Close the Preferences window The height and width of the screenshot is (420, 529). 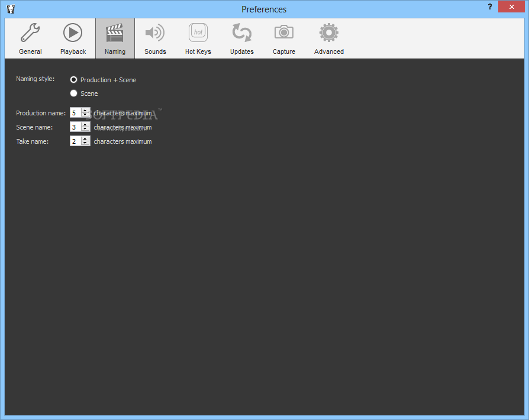pyautogui.click(x=511, y=7)
